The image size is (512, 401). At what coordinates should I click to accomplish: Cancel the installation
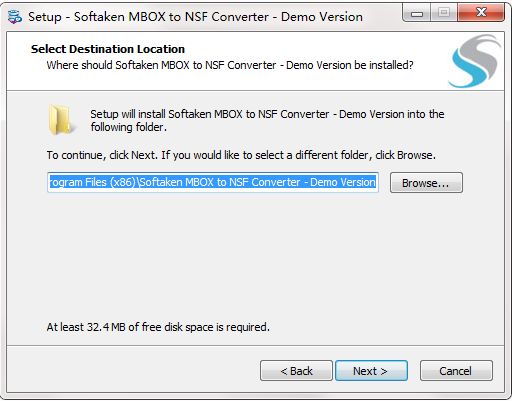456,371
